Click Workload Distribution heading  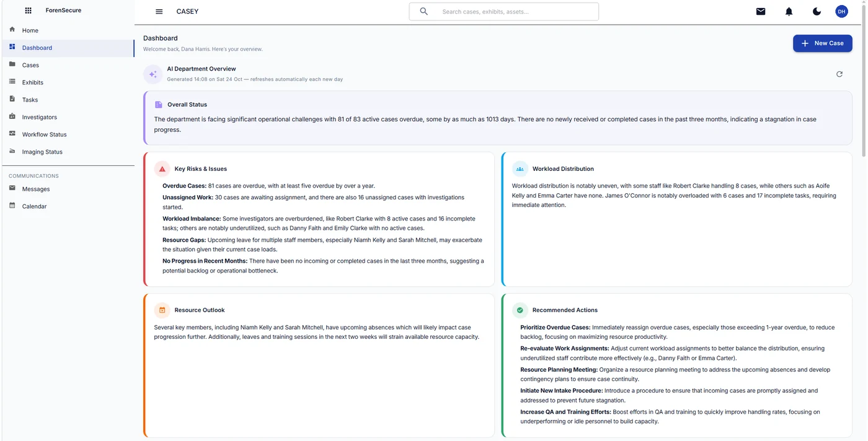(x=563, y=169)
